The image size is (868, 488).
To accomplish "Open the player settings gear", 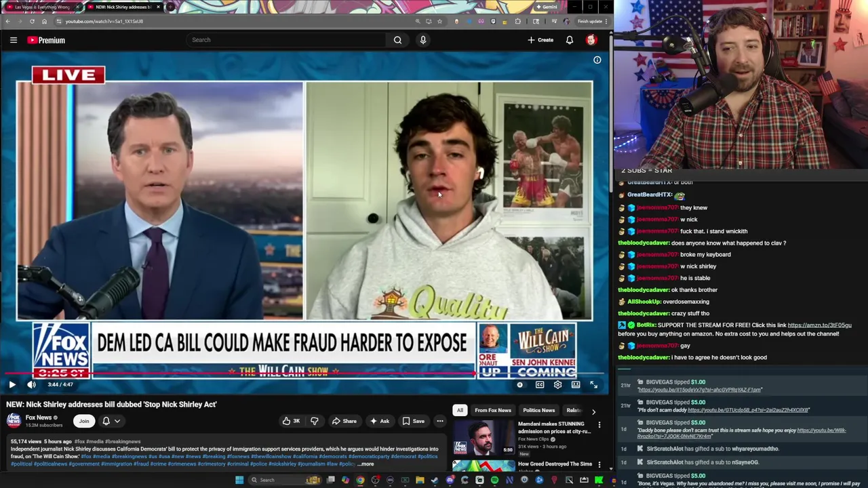I will pyautogui.click(x=557, y=385).
